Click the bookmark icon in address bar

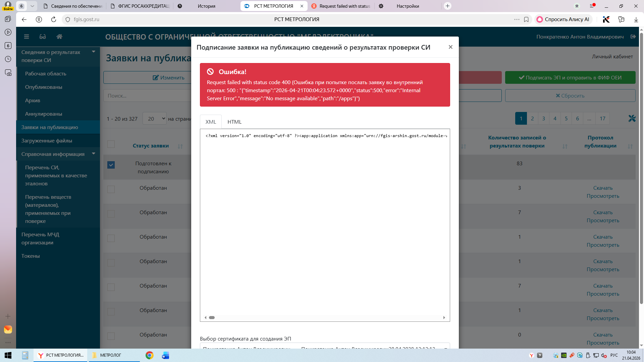point(526,19)
